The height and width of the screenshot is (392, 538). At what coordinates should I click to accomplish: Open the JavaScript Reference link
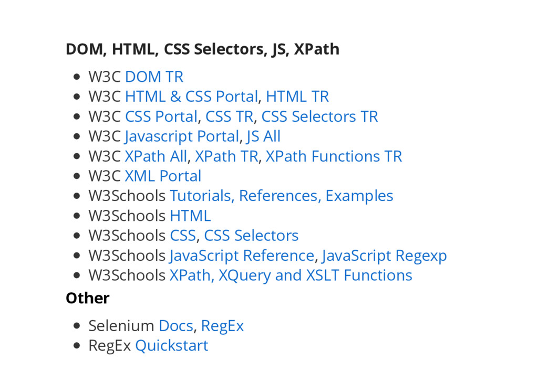242,256
